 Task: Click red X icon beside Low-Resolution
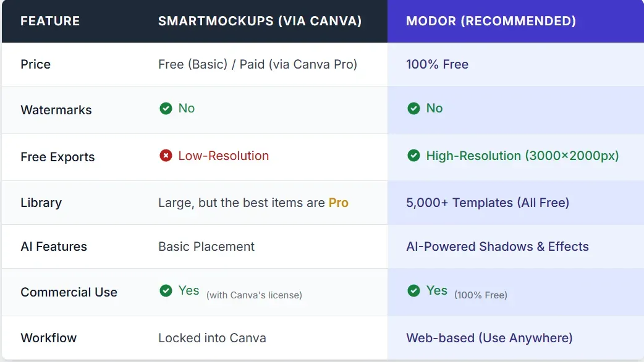tap(166, 156)
